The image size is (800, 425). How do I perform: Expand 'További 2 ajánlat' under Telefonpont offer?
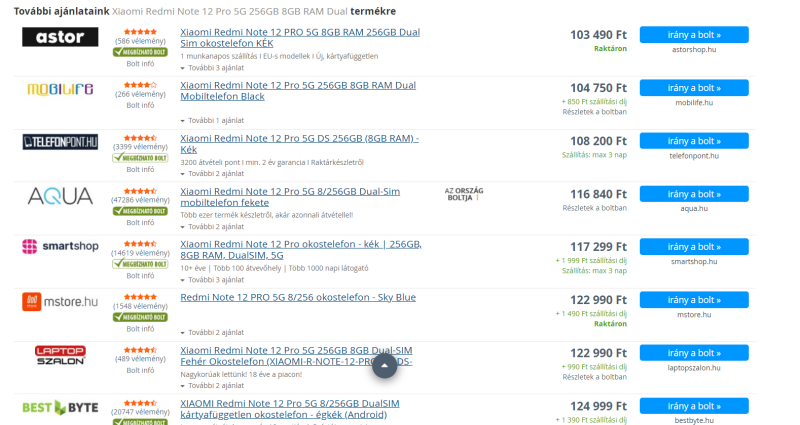pyautogui.click(x=212, y=173)
